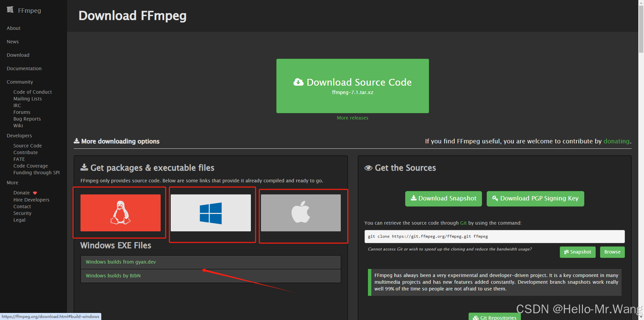The width and height of the screenshot is (644, 320).
Task: Open the Legal link
Action: [x=19, y=220]
